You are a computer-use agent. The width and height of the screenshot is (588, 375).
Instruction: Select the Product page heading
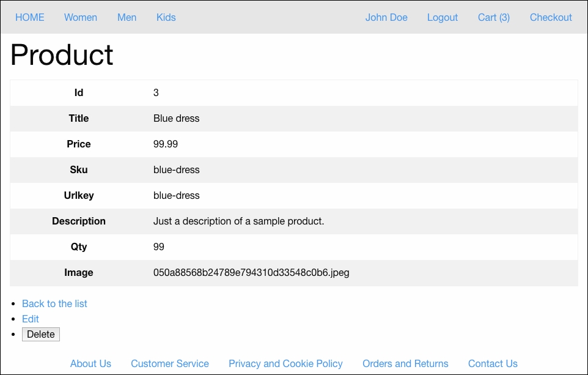click(61, 55)
